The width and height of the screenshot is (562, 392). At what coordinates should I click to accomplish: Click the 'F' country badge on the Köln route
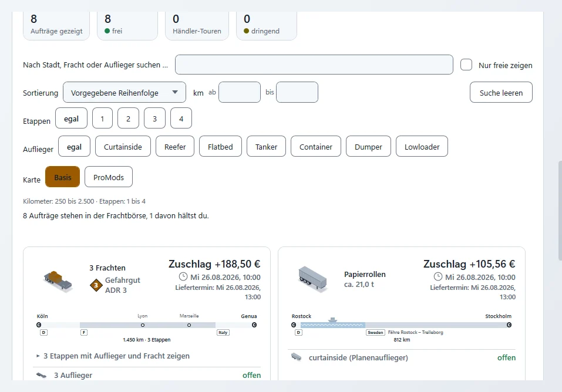click(84, 333)
